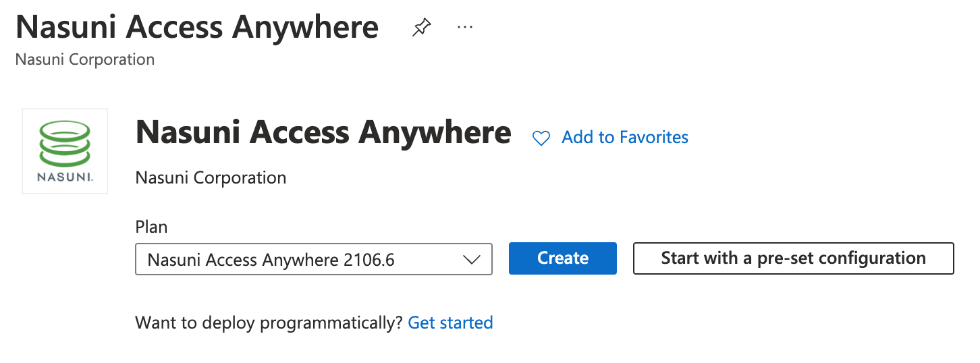The image size is (980, 363).
Task: Click the green stacked rings Nasuni logo
Action: pos(65,142)
